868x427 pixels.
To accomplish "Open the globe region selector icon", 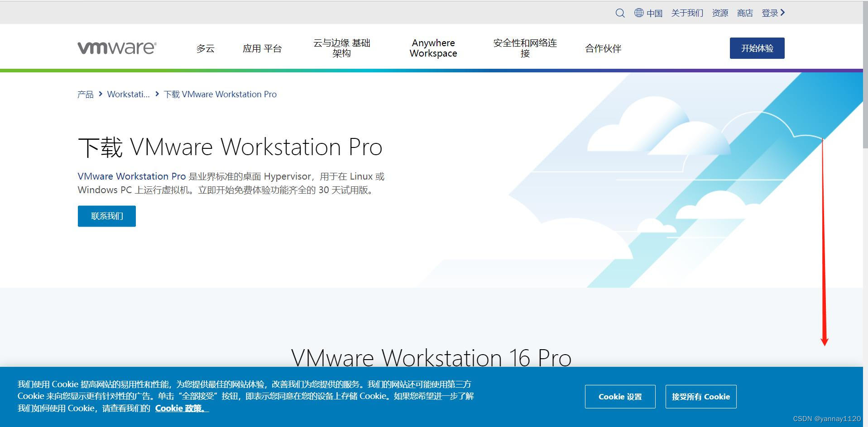I will 638,13.
